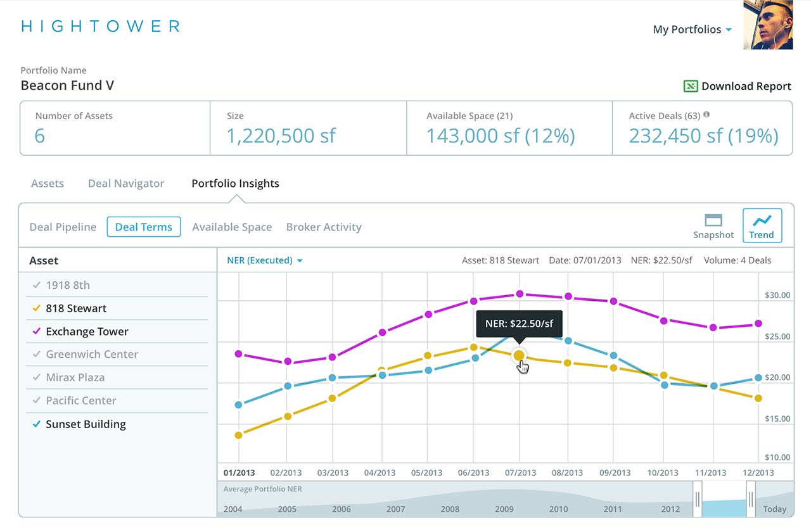Toggle the 1918 8th asset checkmark
The height and width of the screenshot is (532, 811).
(x=36, y=285)
